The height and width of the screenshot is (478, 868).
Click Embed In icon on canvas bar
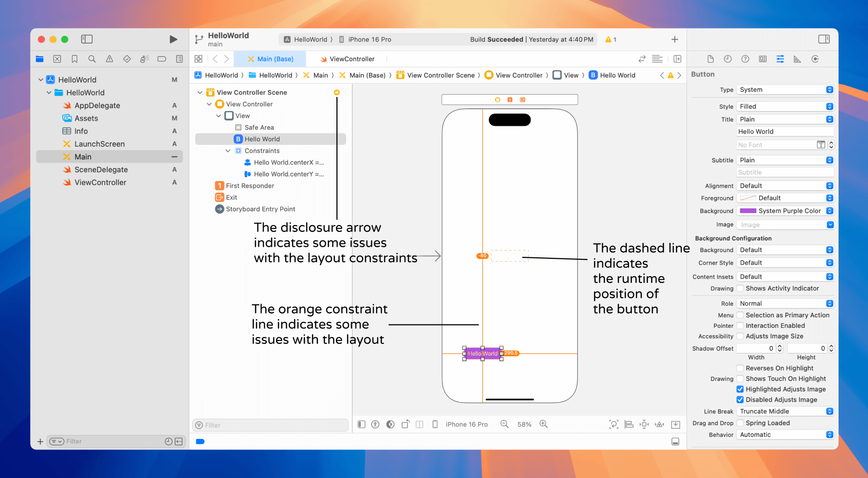[676, 424]
